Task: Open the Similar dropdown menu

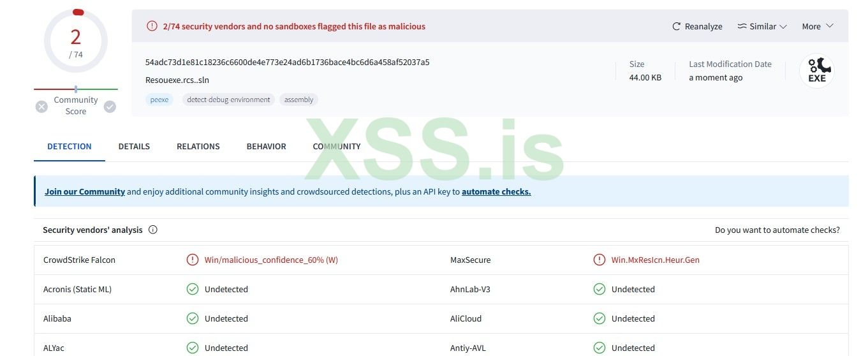Action: tap(762, 26)
